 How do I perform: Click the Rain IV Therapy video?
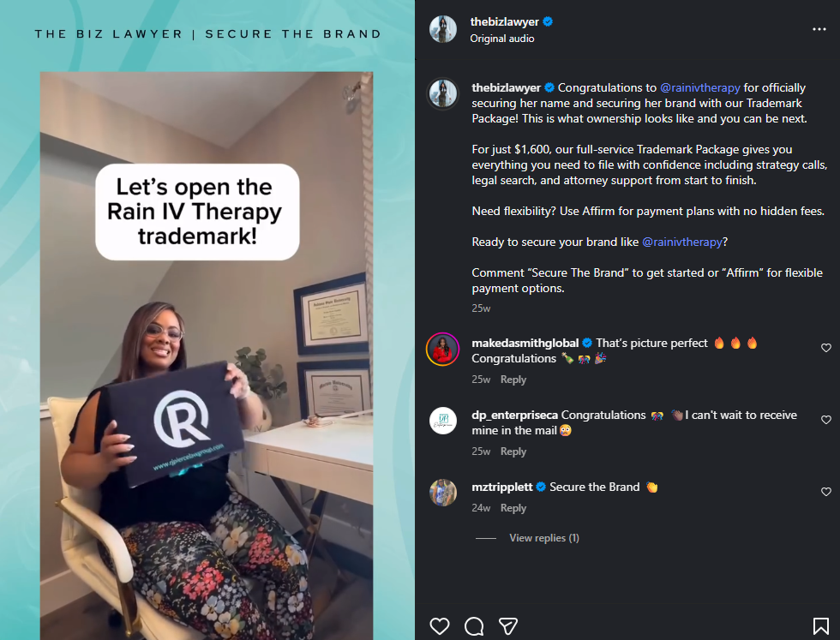pyautogui.click(x=207, y=356)
